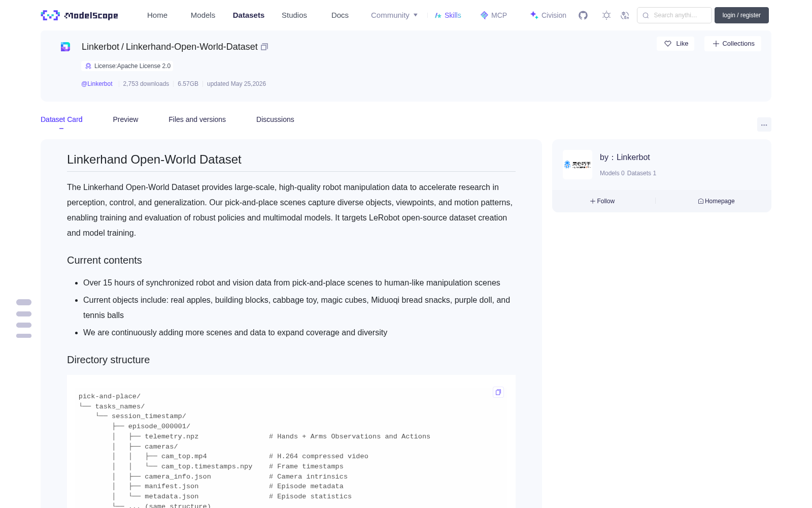812x508 pixels.
Task: Click the '2,753 downloads' stat
Action: 146,84
